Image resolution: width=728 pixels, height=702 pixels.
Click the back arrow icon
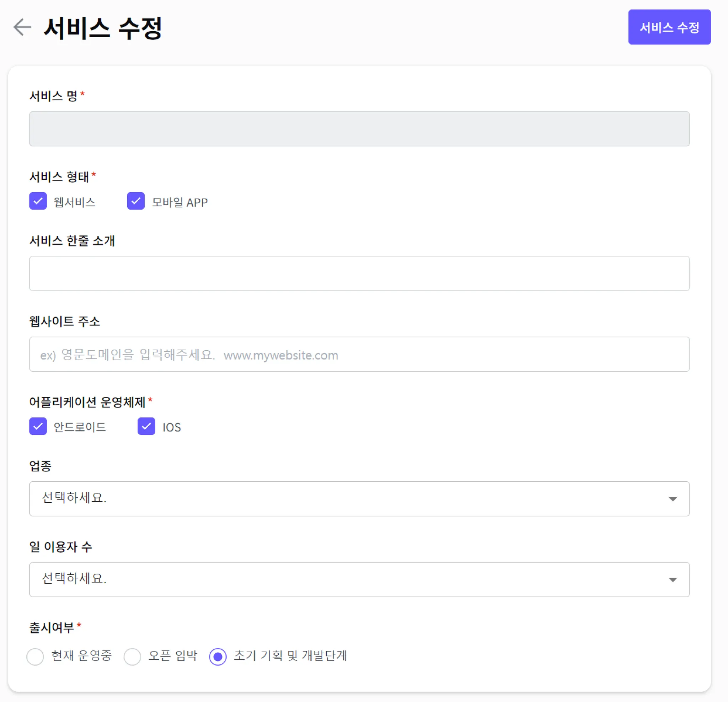coord(22,27)
